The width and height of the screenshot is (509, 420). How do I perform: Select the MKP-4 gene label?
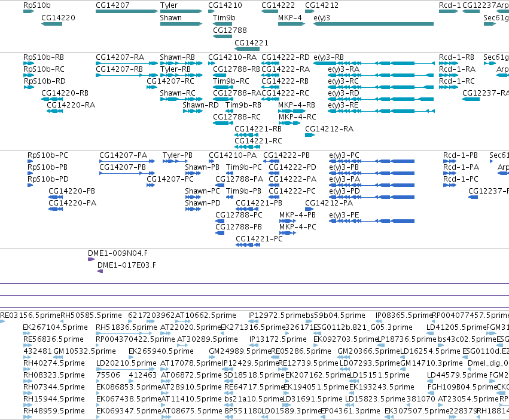pos(290,18)
